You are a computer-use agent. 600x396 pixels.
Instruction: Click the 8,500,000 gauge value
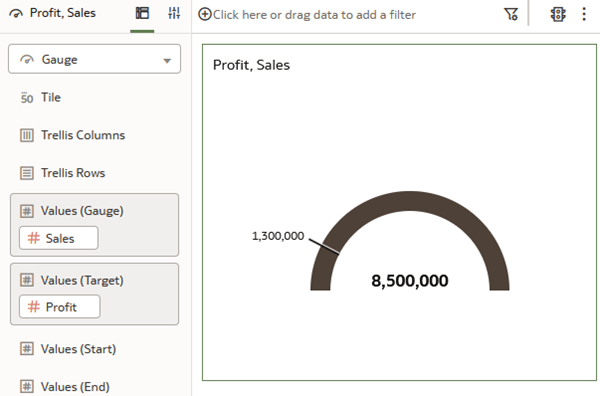click(x=410, y=281)
